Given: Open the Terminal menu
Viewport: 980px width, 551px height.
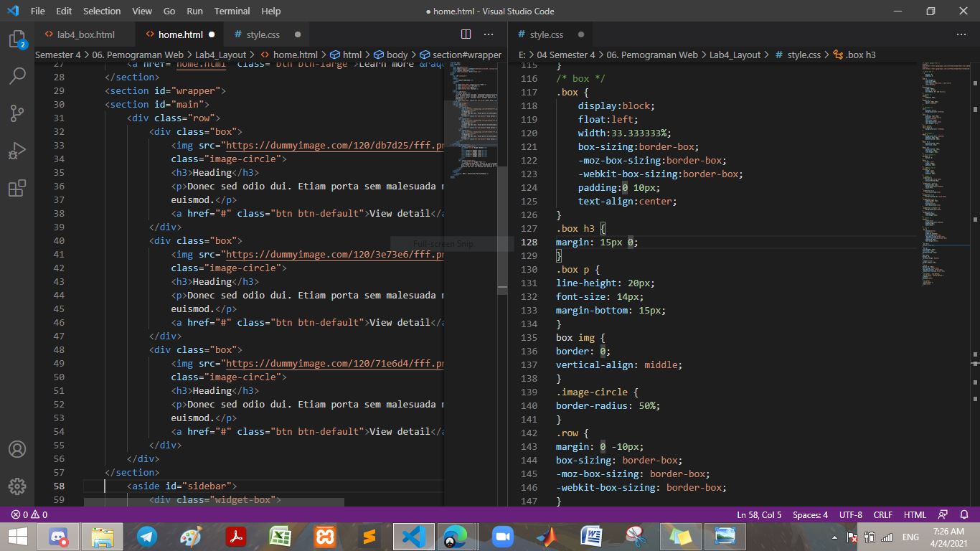Looking at the screenshot, I should click(231, 11).
